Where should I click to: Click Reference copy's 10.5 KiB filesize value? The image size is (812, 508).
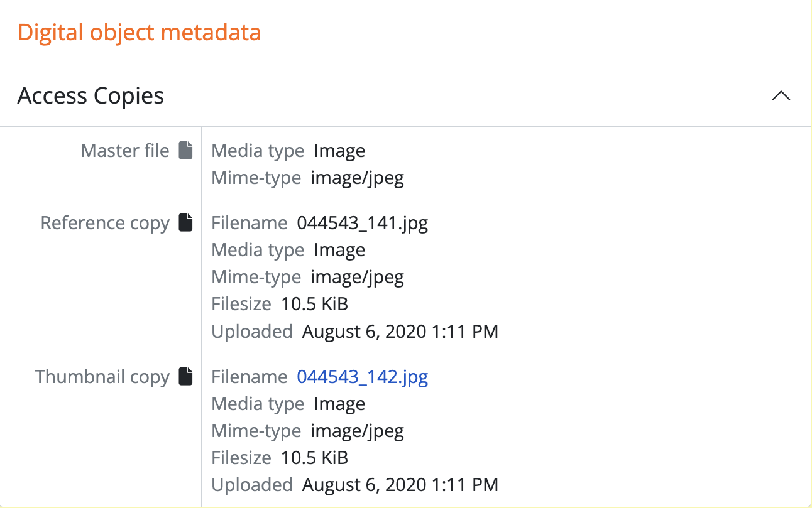point(314,304)
